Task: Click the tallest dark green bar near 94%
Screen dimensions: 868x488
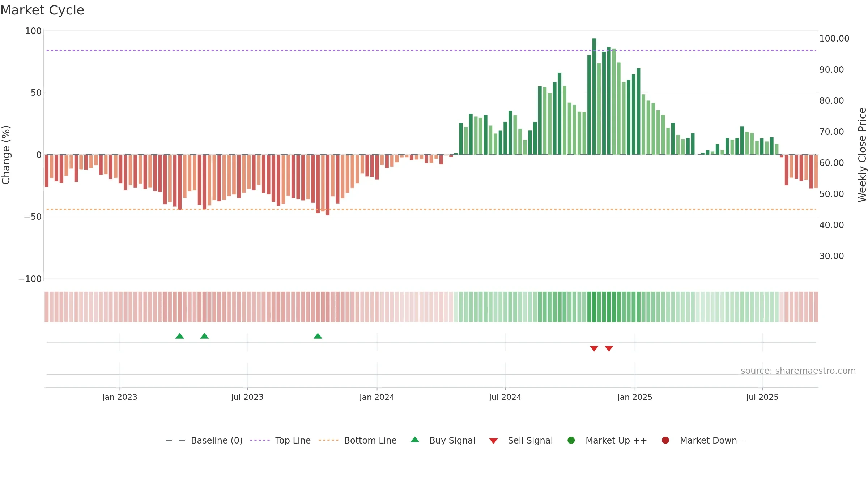Action: (x=594, y=97)
